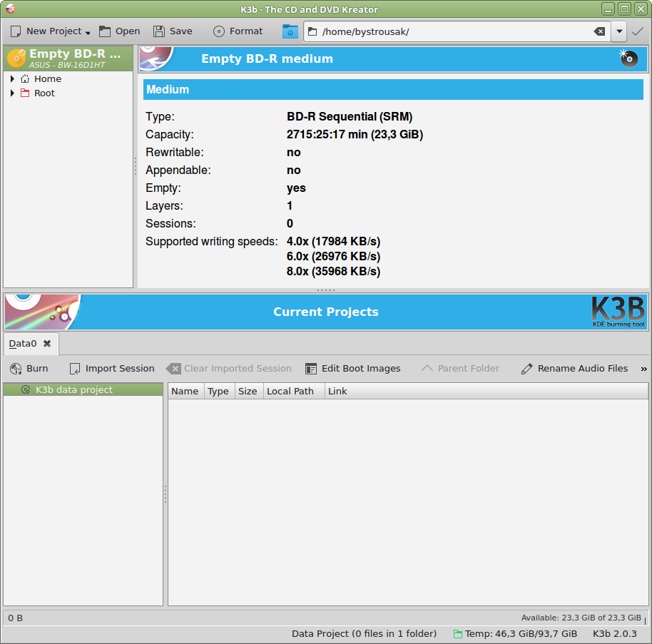652x644 pixels.
Task: Click Clear Imported Session
Action: click(229, 368)
